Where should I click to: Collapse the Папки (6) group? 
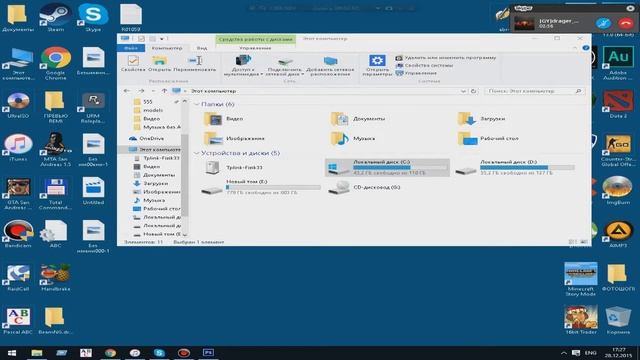[x=196, y=104]
